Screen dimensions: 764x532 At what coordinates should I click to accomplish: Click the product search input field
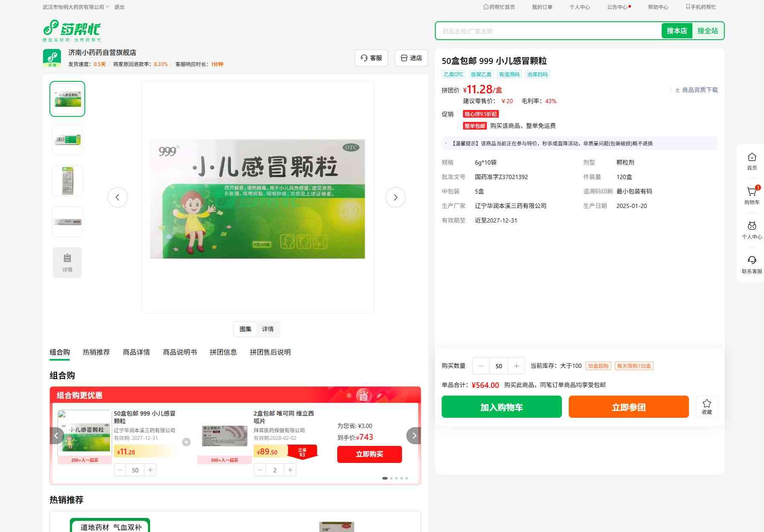click(548, 31)
